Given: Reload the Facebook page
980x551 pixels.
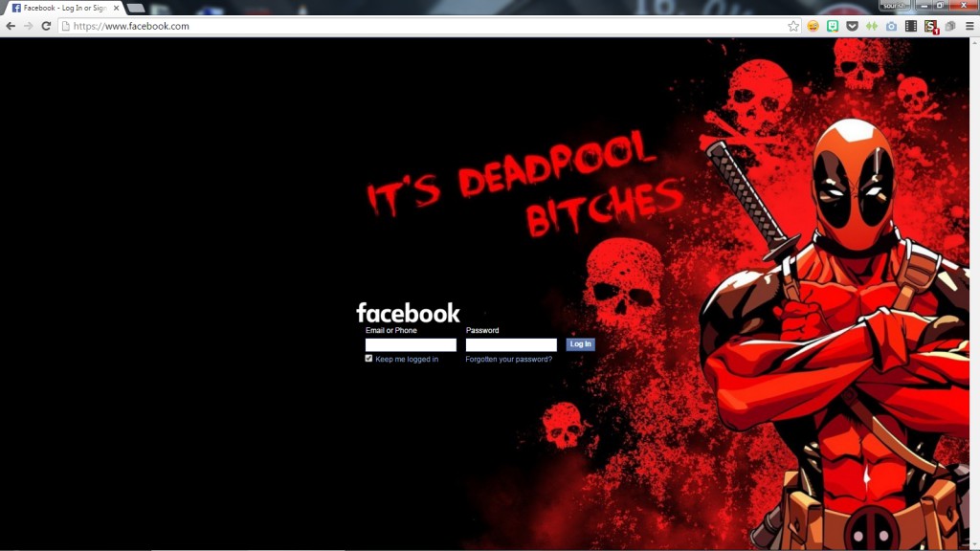Looking at the screenshot, I should [x=46, y=26].
